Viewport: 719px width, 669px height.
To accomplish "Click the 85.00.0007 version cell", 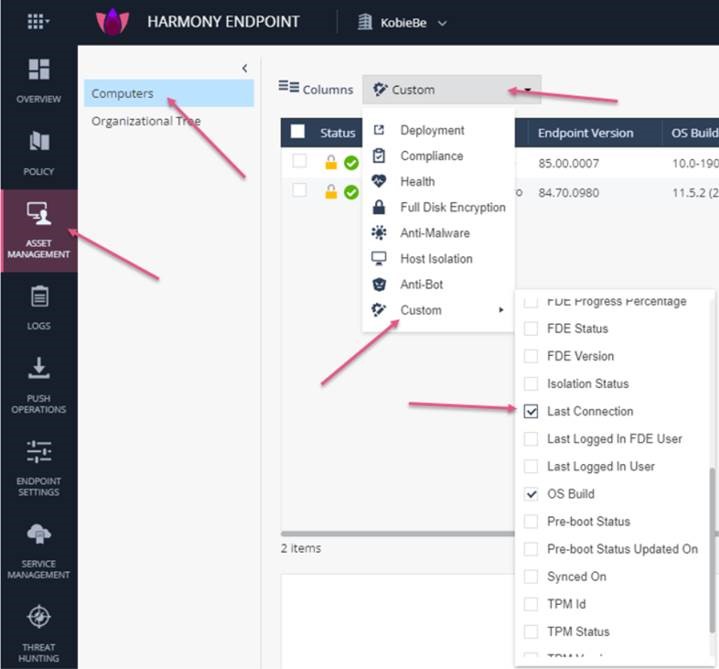I will [569, 163].
